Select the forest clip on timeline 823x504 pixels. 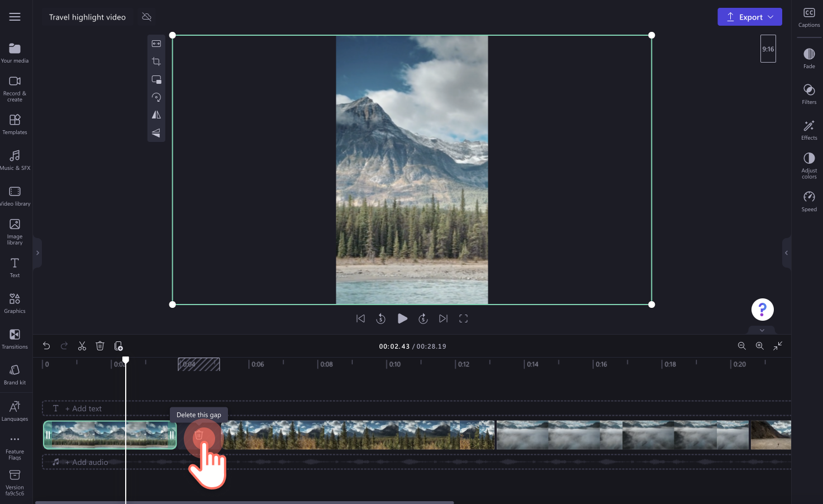tap(358, 435)
